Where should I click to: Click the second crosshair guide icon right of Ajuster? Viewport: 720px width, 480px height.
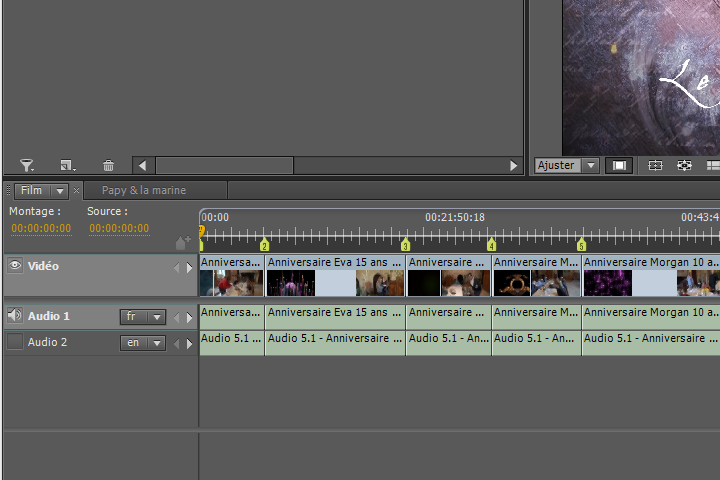[x=684, y=166]
